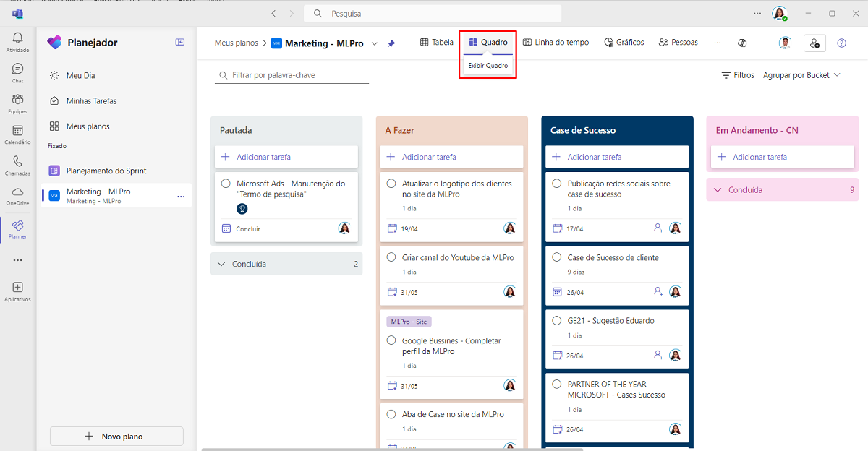Open Atividade in the Teams left rail
868x451 pixels.
tap(17, 42)
